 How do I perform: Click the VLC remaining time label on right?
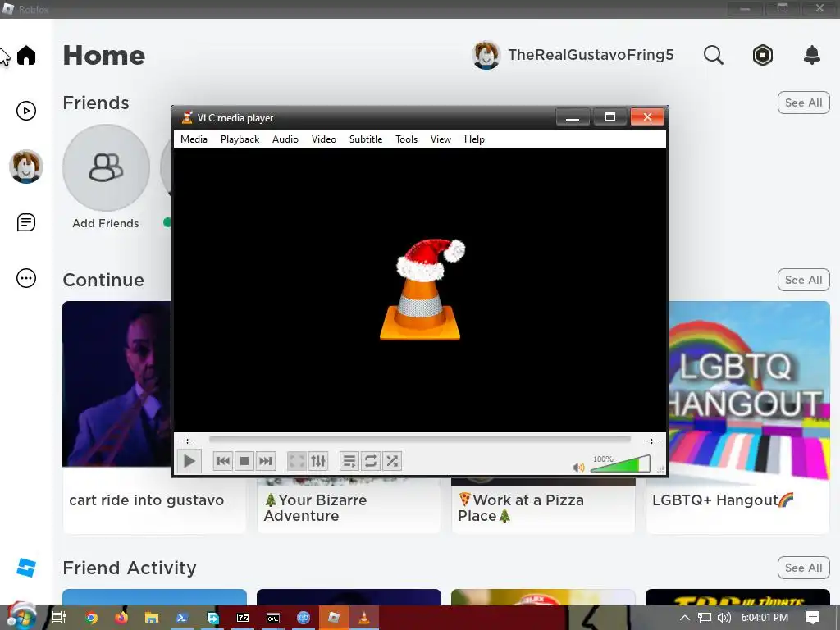(651, 441)
